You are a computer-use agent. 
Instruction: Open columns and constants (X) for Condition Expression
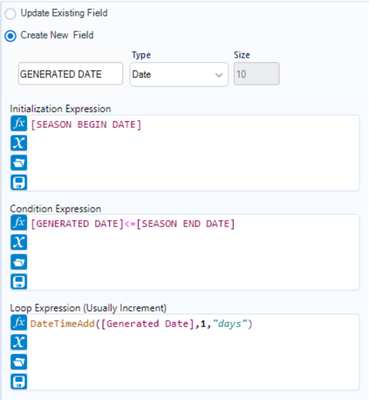coord(19,242)
